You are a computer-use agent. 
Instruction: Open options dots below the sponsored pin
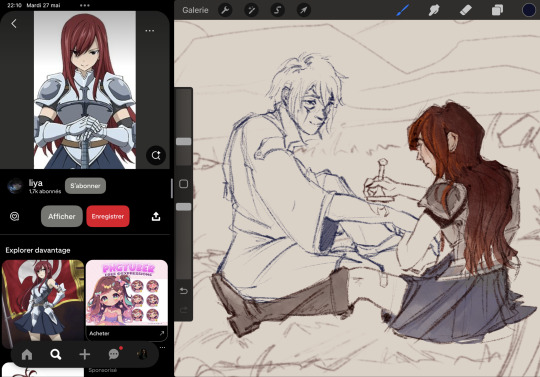pos(163,347)
